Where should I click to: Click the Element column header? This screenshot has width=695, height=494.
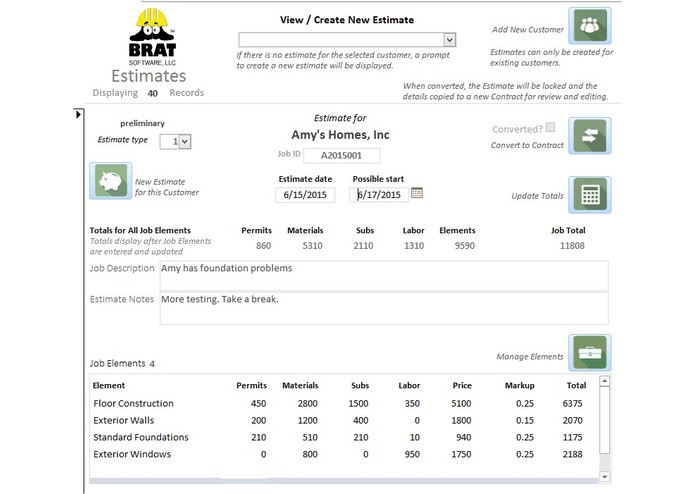(109, 385)
